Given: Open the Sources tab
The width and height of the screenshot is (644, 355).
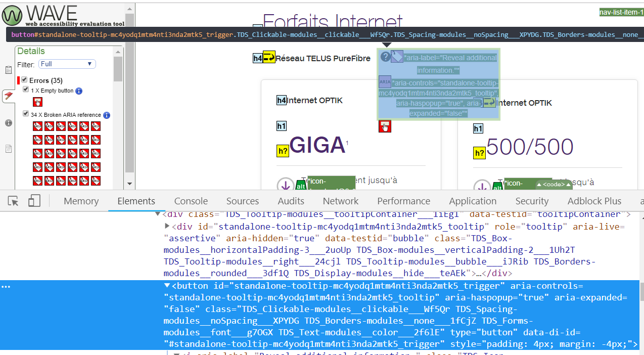Looking at the screenshot, I should [x=243, y=201].
